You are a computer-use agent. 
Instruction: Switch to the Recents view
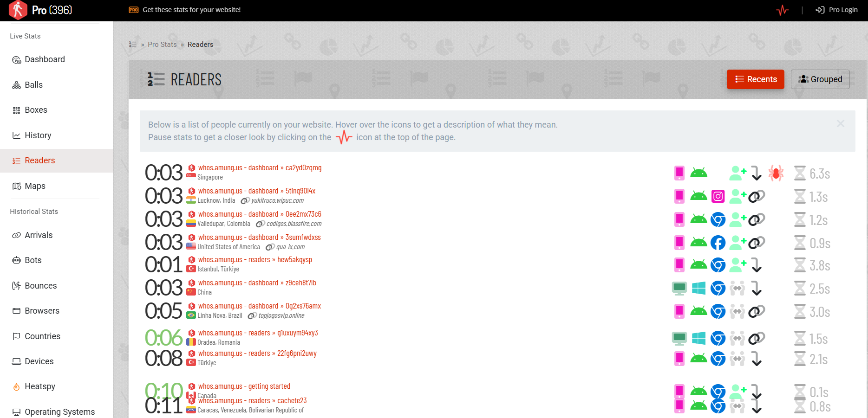pyautogui.click(x=756, y=79)
